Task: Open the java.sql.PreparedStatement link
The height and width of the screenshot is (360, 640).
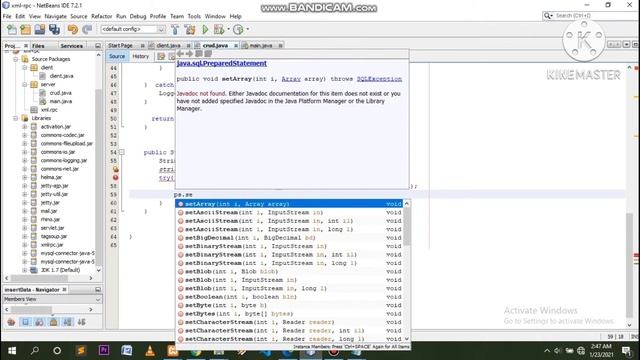Action: pyautogui.click(x=222, y=63)
